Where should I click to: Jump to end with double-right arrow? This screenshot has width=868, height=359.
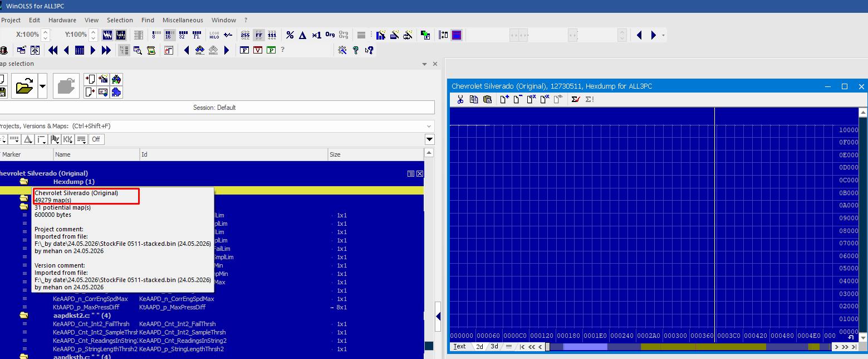[x=106, y=50]
